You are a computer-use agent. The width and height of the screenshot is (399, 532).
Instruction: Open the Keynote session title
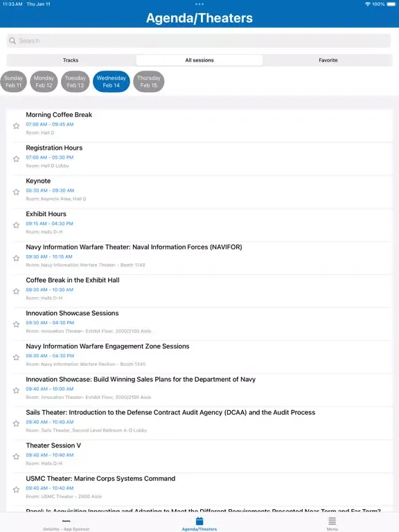coord(38,181)
